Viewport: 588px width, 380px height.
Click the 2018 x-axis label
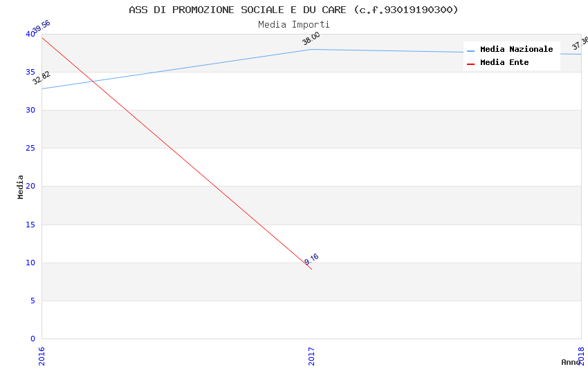(581, 356)
